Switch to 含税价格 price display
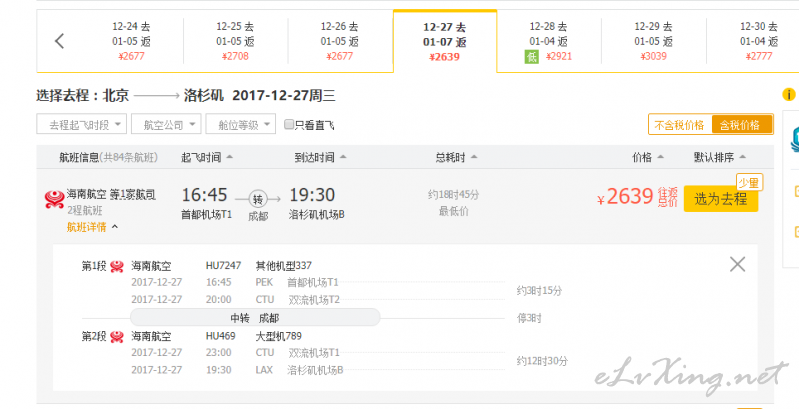The image size is (799, 409). [741, 125]
